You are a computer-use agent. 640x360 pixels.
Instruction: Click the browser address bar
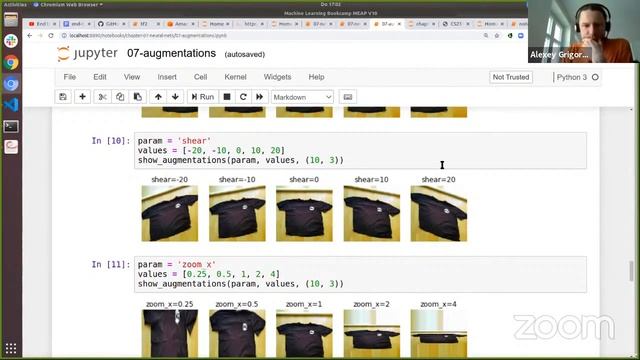[273, 36]
